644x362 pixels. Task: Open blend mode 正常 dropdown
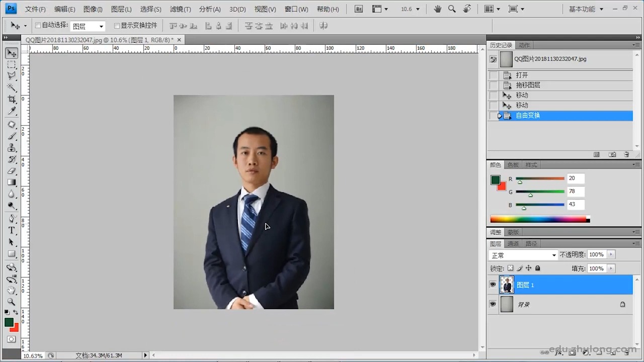coord(523,255)
